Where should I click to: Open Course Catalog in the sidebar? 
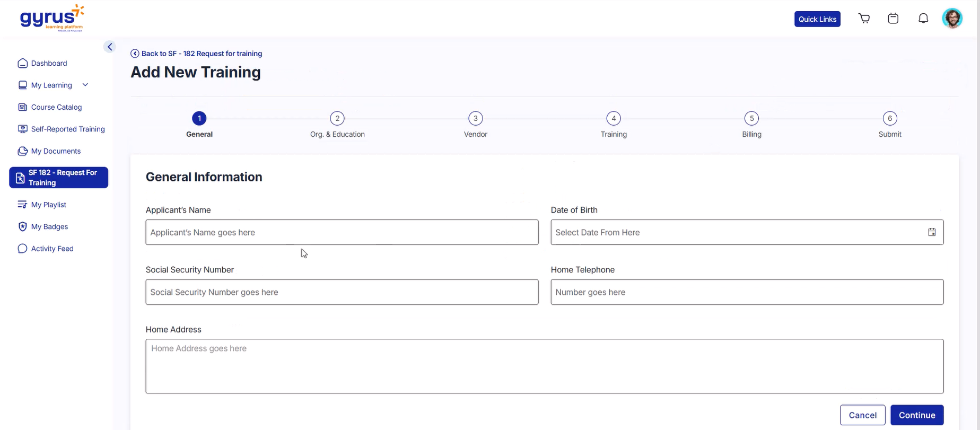click(56, 107)
